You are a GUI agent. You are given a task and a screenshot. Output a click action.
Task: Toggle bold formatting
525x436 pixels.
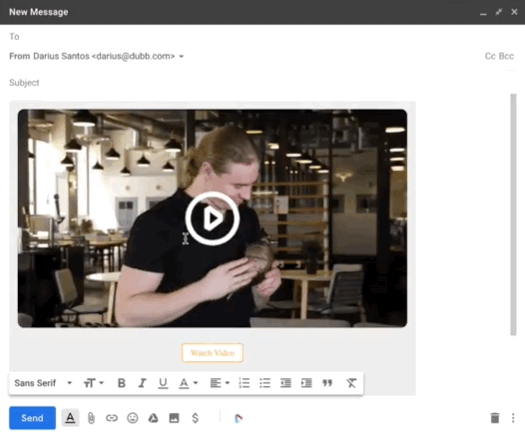click(122, 383)
